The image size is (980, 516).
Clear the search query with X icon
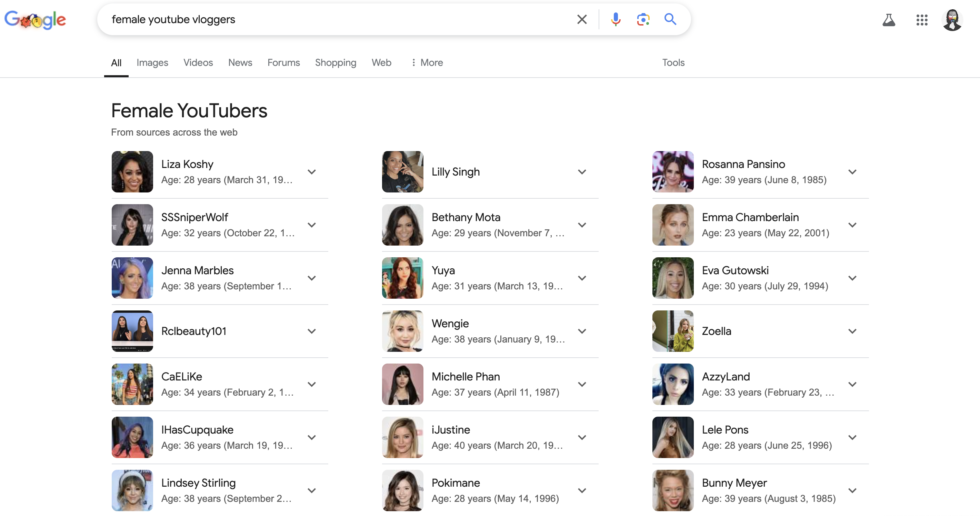(582, 19)
